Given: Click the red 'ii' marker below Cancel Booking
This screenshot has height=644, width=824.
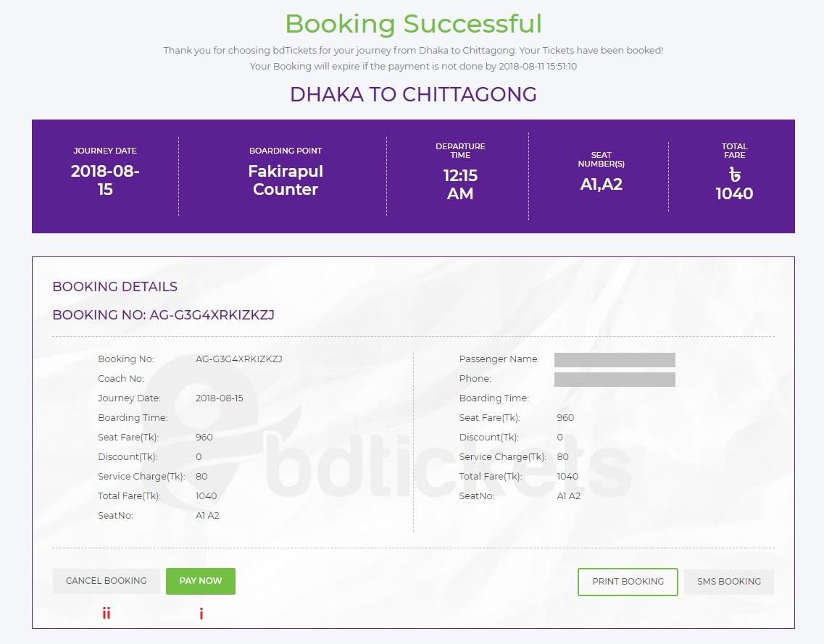Looking at the screenshot, I should 107,614.
